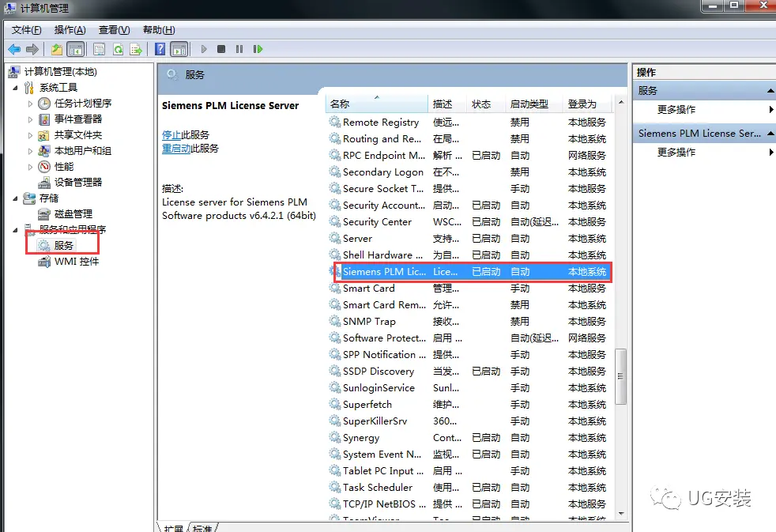
Task: Select WMI 控件 in the tree
Action: [77, 262]
